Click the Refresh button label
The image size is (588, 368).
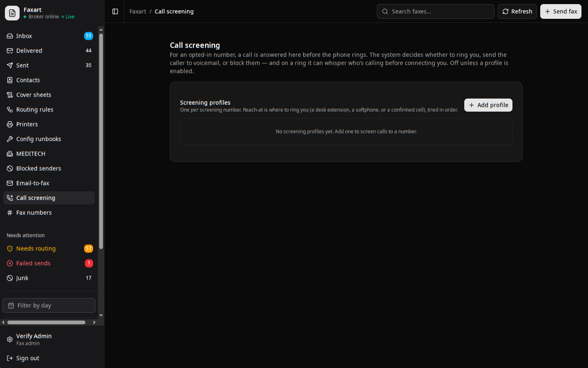521,11
